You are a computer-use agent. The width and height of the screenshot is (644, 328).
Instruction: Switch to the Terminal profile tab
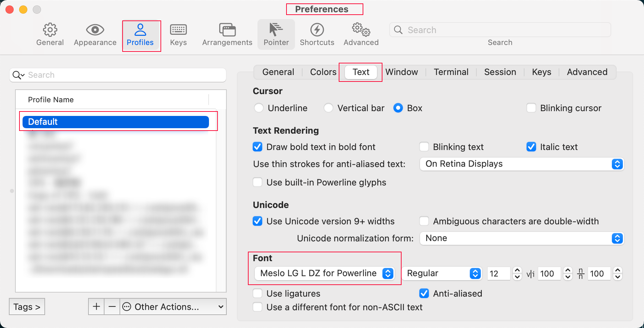pyautogui.click(x=451, y=72)
